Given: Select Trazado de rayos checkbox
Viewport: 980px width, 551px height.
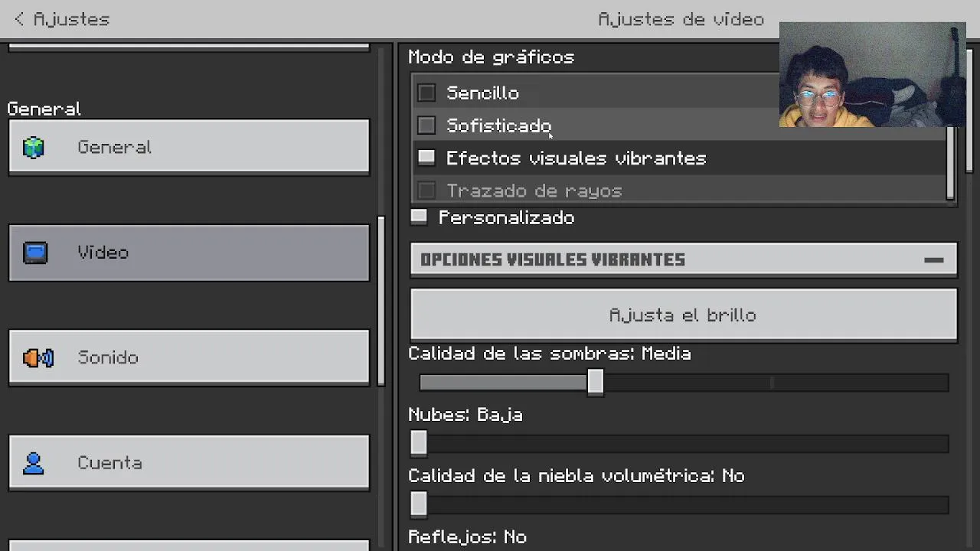Looking at the screenshot, I should [426, 190].
